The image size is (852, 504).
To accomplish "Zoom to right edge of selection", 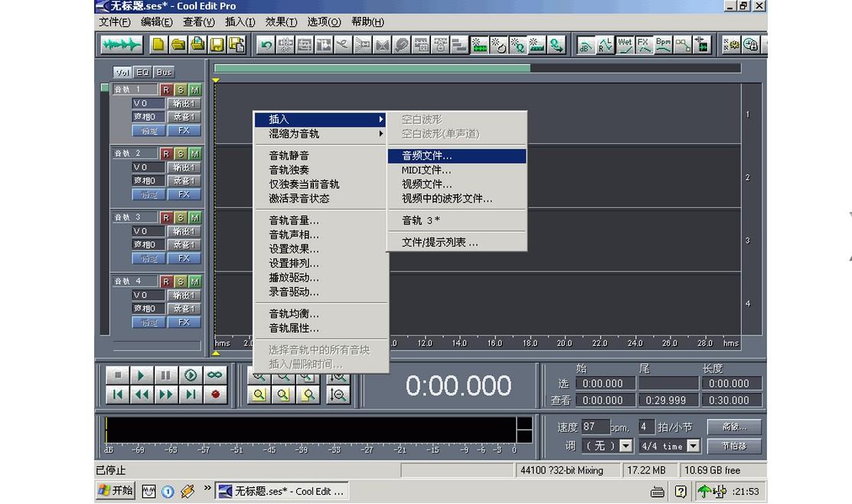I will (308, 395).
